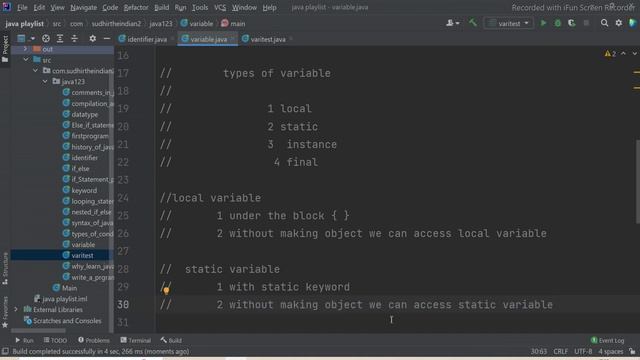The image size is (640, 360).
Task: Open Event Log
Action: click(x=607, y=340)
